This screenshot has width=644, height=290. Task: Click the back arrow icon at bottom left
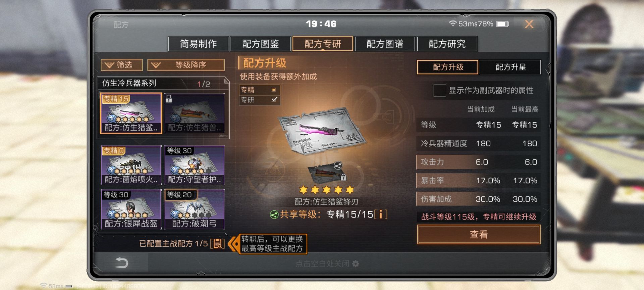tap(121, 262)
